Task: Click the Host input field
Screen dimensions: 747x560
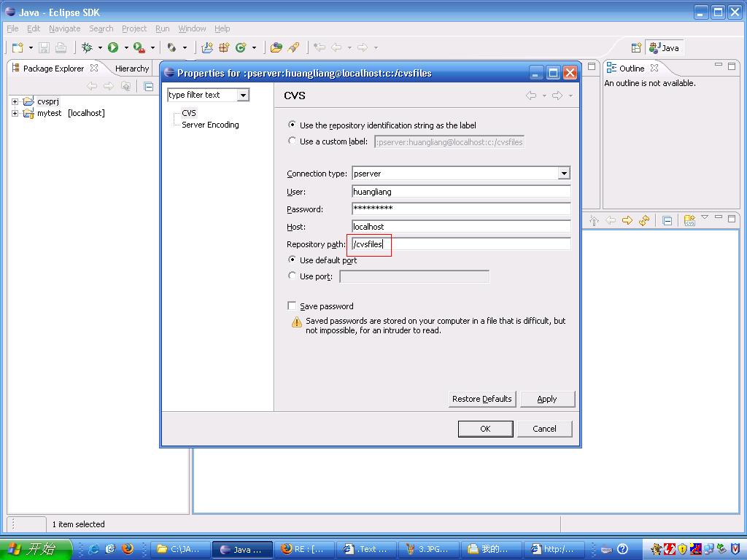Action: point(461,227)
